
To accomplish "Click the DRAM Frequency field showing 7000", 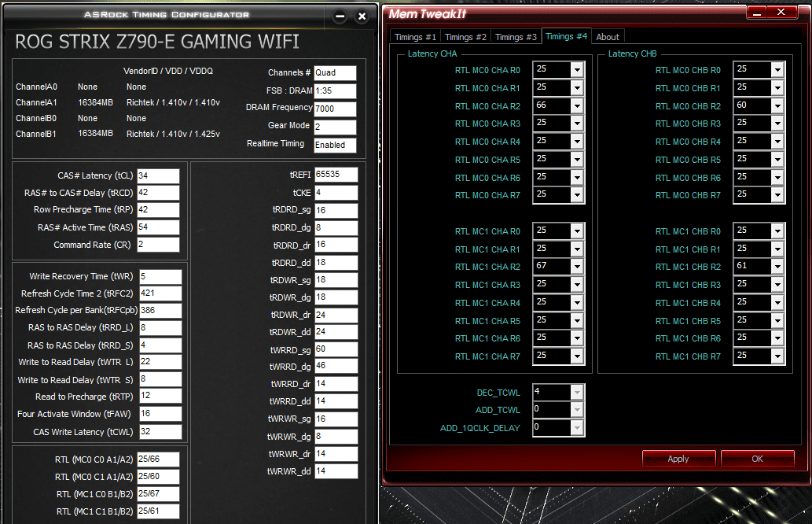I will (335, 109).
